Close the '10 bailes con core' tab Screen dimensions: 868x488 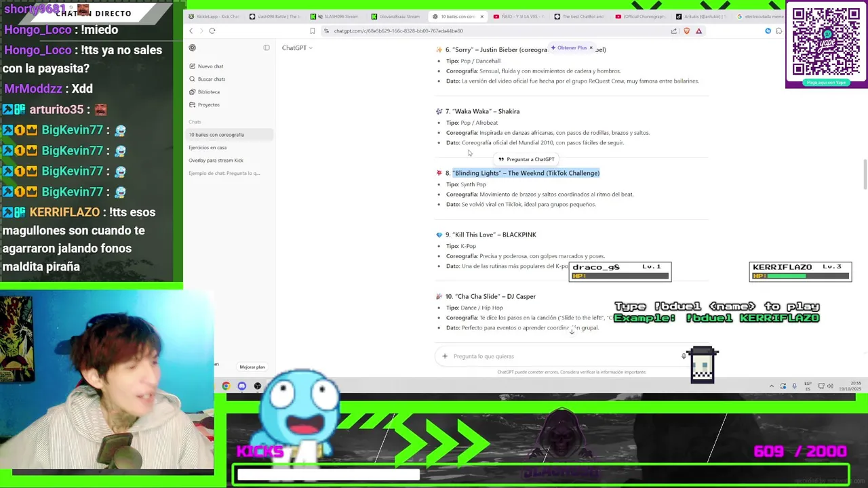coord(482,16)
